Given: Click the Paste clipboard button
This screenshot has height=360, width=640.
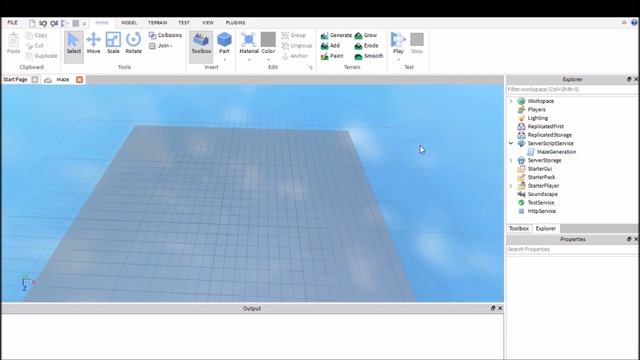Looking at the screenshot, I should [13, 43].
